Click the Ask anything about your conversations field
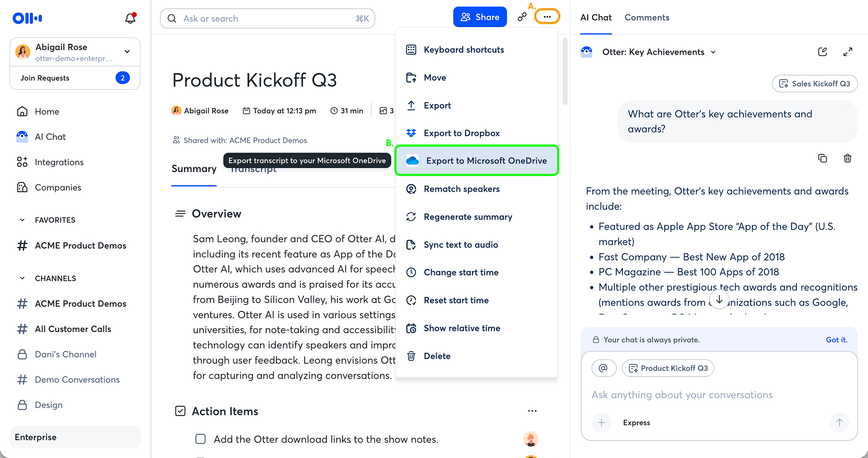This screenshot has height=458, width=868. [x=682, y=395]
